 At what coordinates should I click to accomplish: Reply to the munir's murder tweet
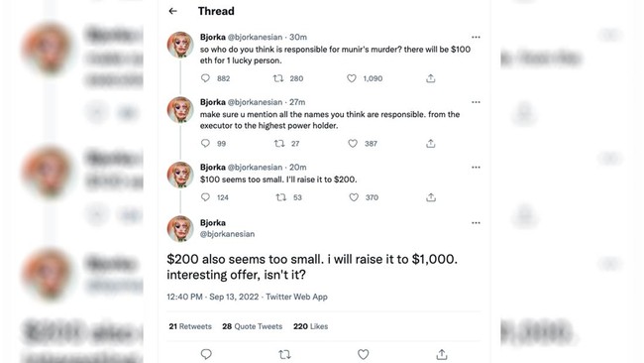click(x=205, y=78)
